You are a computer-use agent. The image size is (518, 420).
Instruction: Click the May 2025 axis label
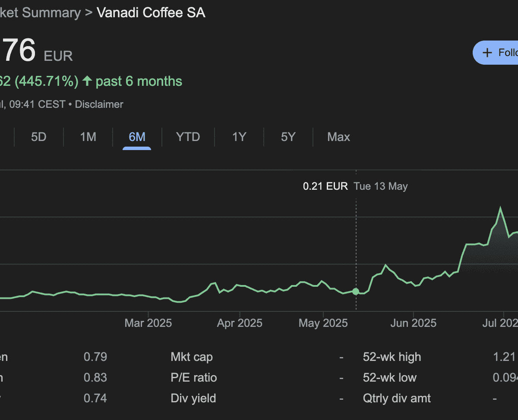[323, 323]
